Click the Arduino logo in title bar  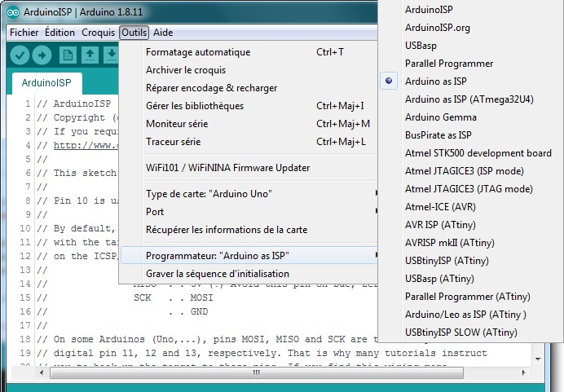click(x=13, y=12)
